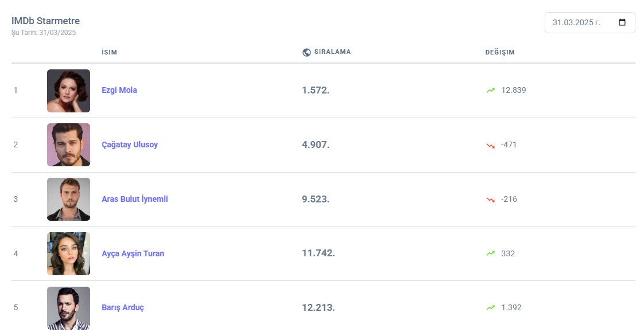Open the Ezgi Mola name link
This screenshot has width=644, height=332.
[x=119, y=90]
